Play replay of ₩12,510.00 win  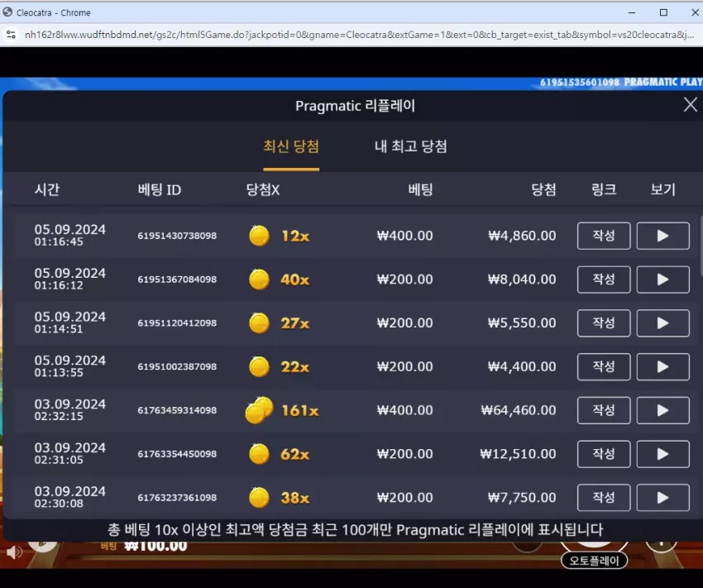[x=662, y=454]
